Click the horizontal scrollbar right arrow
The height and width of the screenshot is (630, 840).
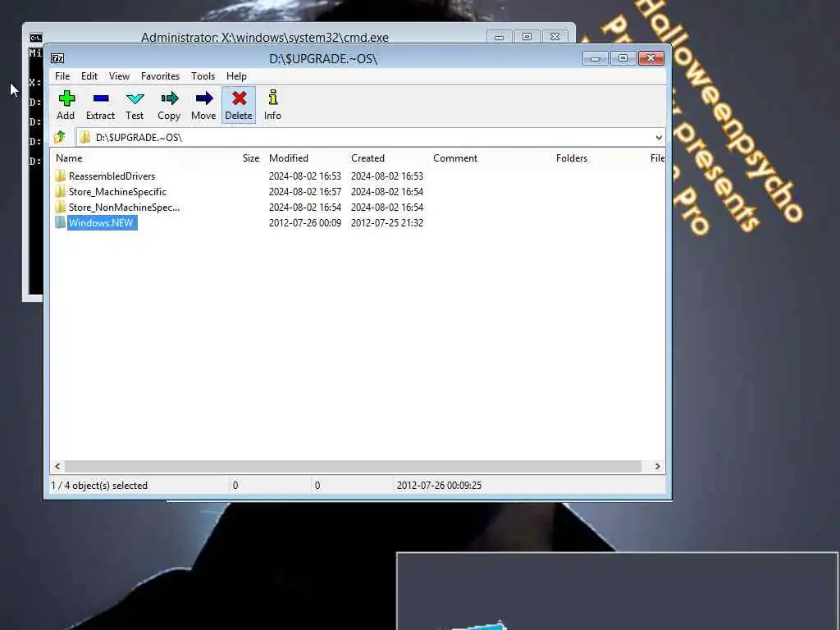point(657,467)
